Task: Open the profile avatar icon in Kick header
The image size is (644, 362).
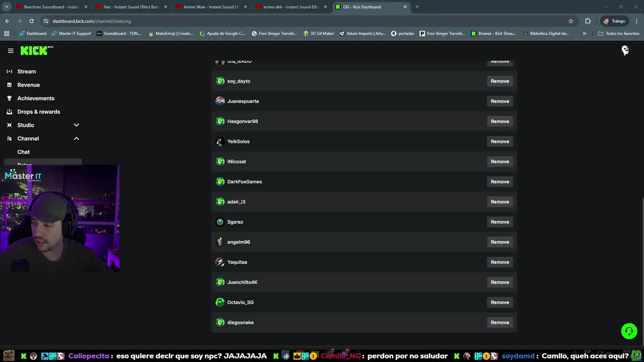Action: pyautogui.click(x=625, y=50)
